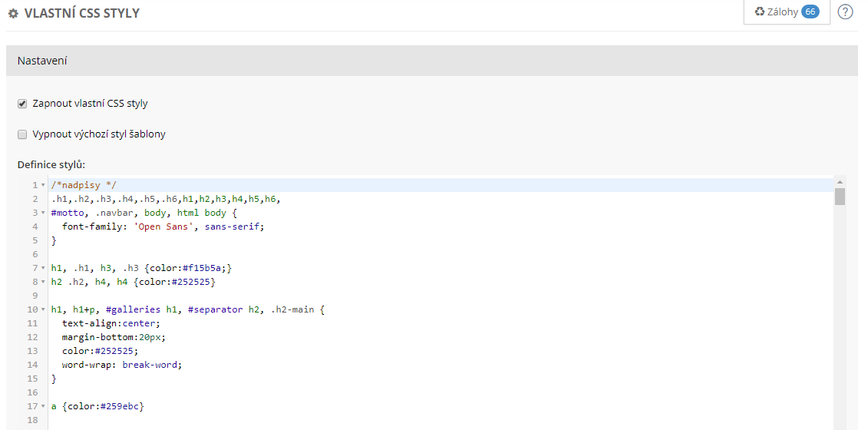Fold the h2 color rule at line 8
Screen dimensions: 868x430
(42, 282)
